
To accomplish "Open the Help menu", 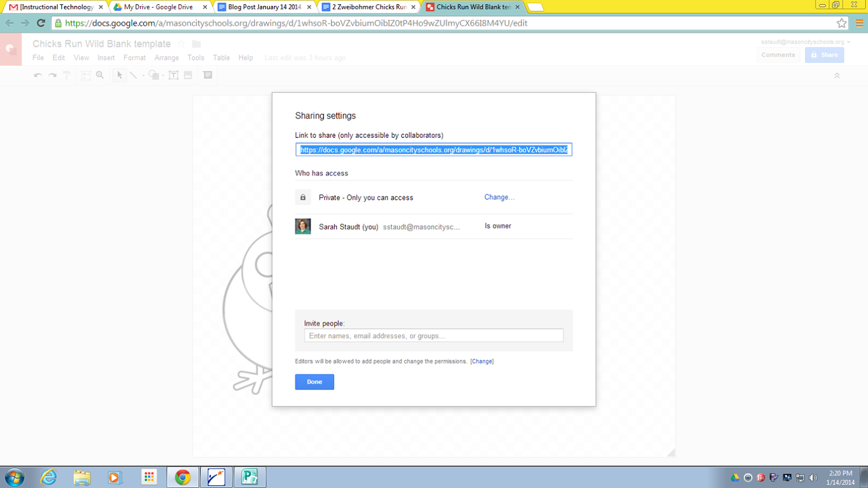I will (x=246, y=58).
